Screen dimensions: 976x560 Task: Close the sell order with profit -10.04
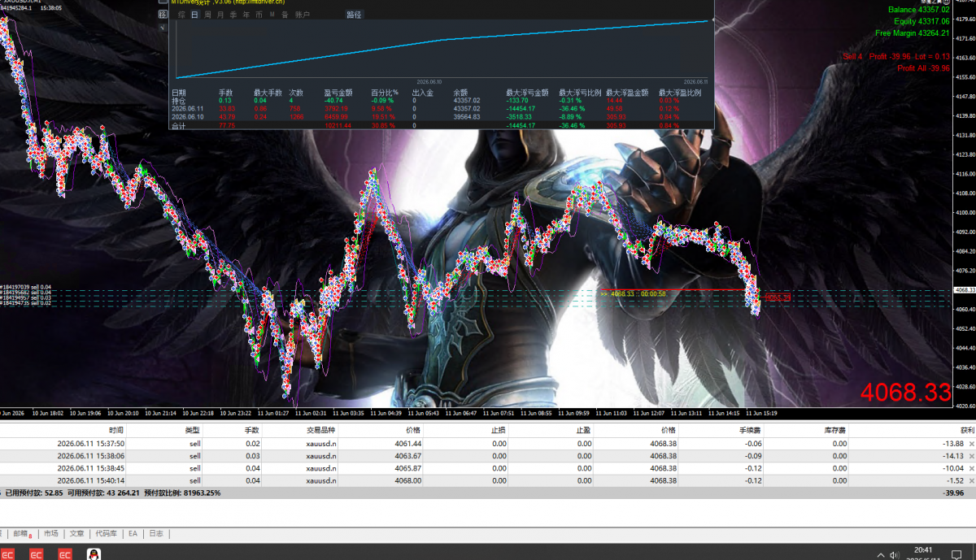tap(970, 468)
